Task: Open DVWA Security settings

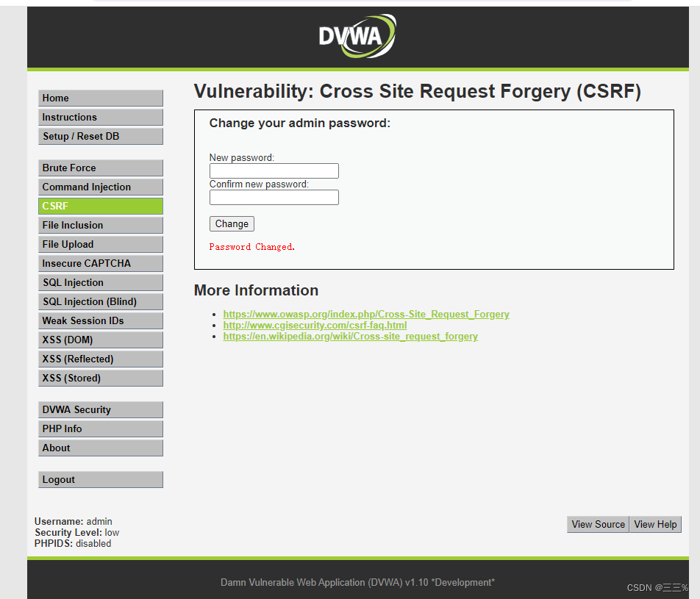Action: click(101, 410)
